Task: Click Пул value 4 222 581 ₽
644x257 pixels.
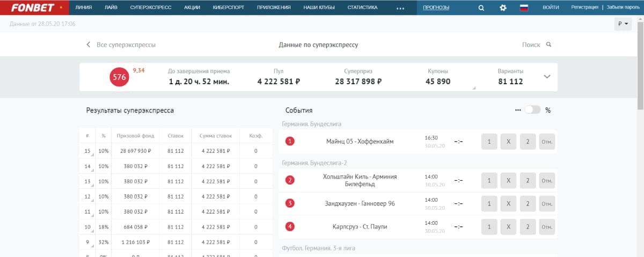Action: [279, 82]
